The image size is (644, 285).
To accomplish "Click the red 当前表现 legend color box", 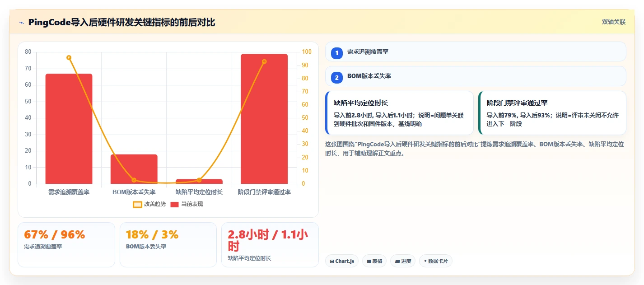I will pos(175,204).
